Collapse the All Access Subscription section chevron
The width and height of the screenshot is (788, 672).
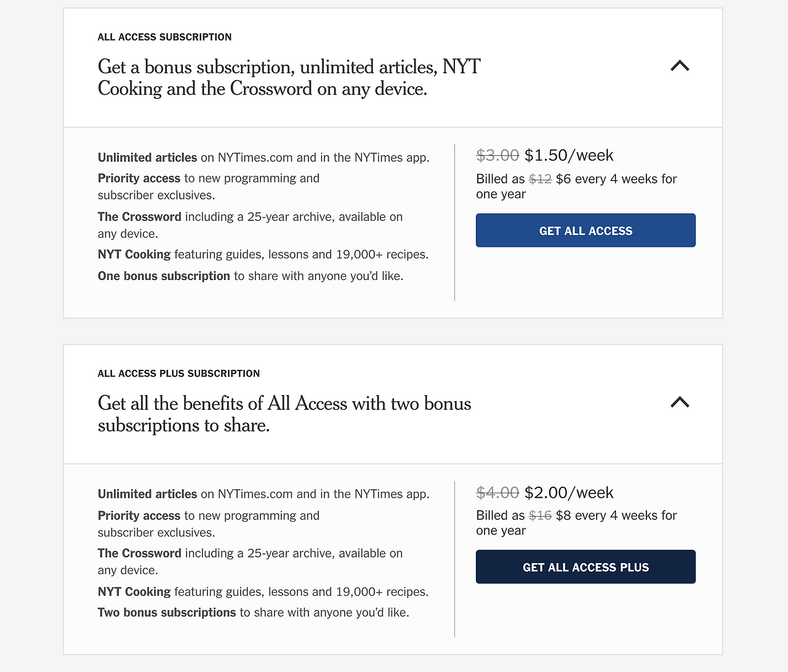pyautogui.click(x=680, y=66)
